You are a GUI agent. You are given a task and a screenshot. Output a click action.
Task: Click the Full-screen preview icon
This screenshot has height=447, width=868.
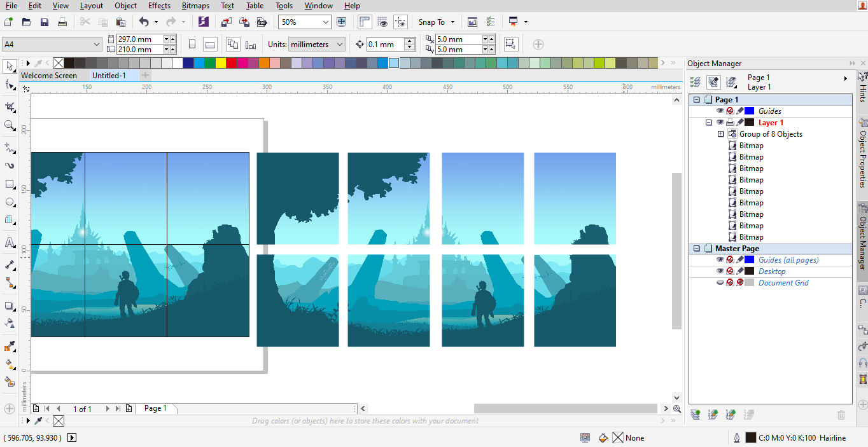[342, 22]
